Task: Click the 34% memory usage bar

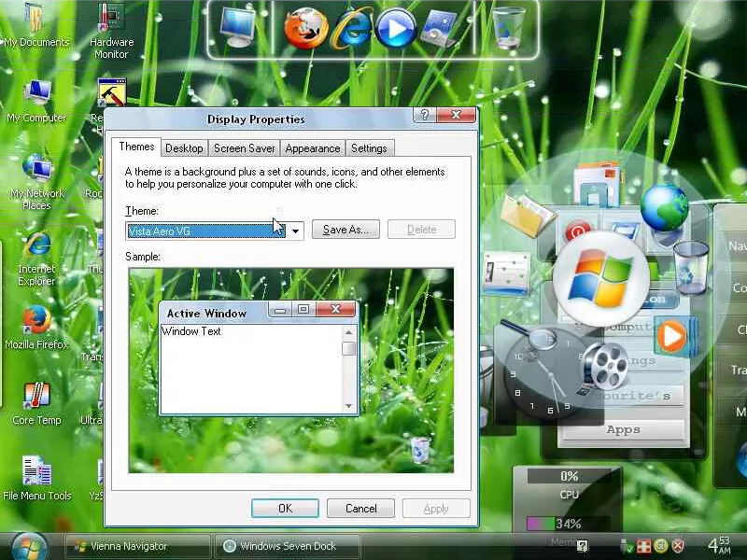Action: 569,524
